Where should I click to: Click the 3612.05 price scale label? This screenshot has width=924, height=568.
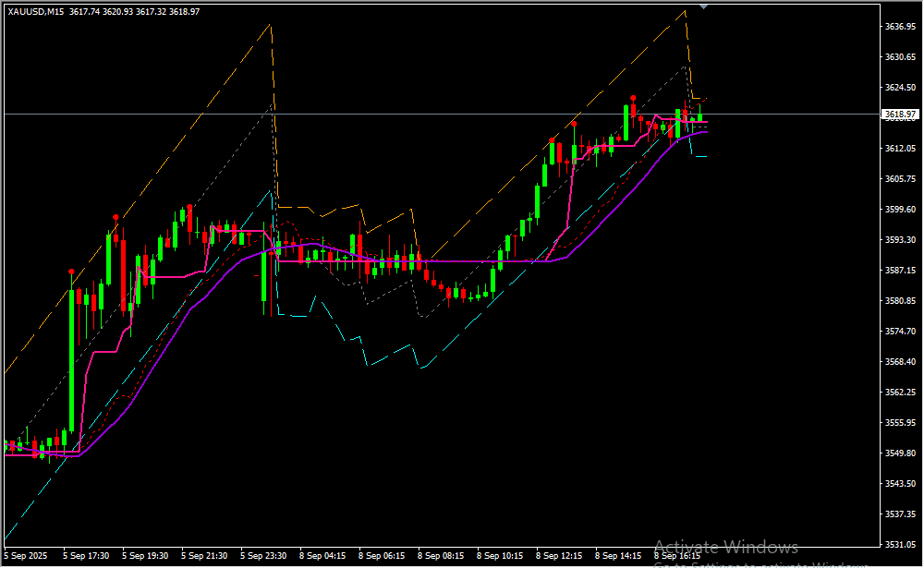point(898,149)
